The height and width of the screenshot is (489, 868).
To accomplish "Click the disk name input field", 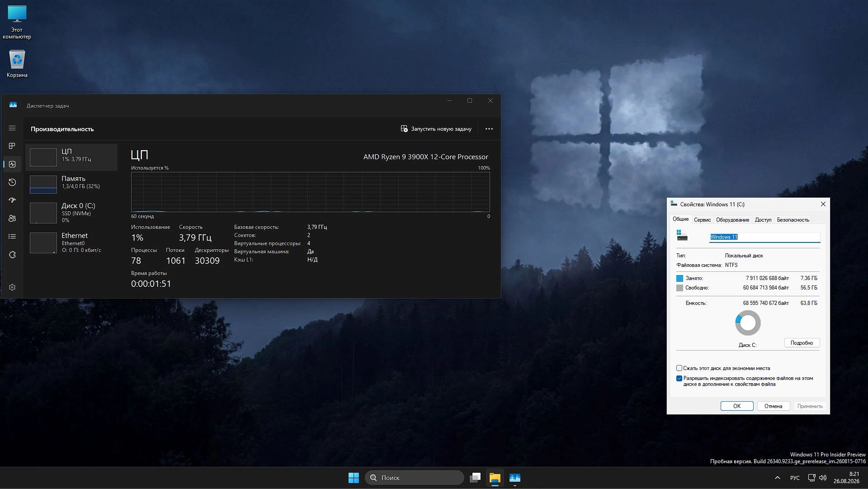I will click(x=764, y=237).
